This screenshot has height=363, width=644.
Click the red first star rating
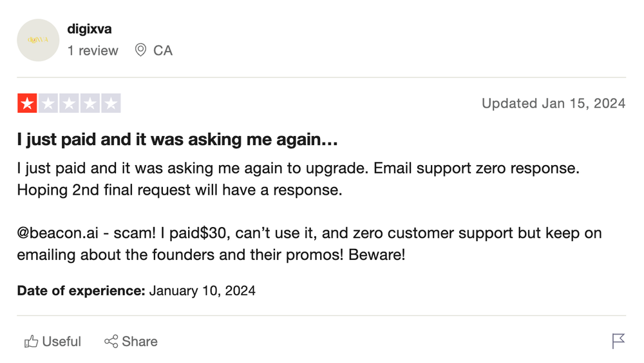[27, 104]
